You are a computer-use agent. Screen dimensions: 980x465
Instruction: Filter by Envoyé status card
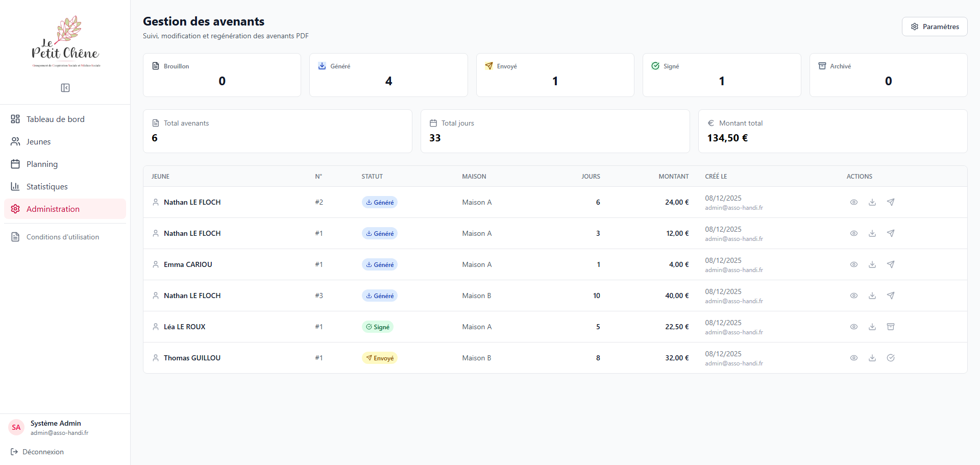point(555,75)
